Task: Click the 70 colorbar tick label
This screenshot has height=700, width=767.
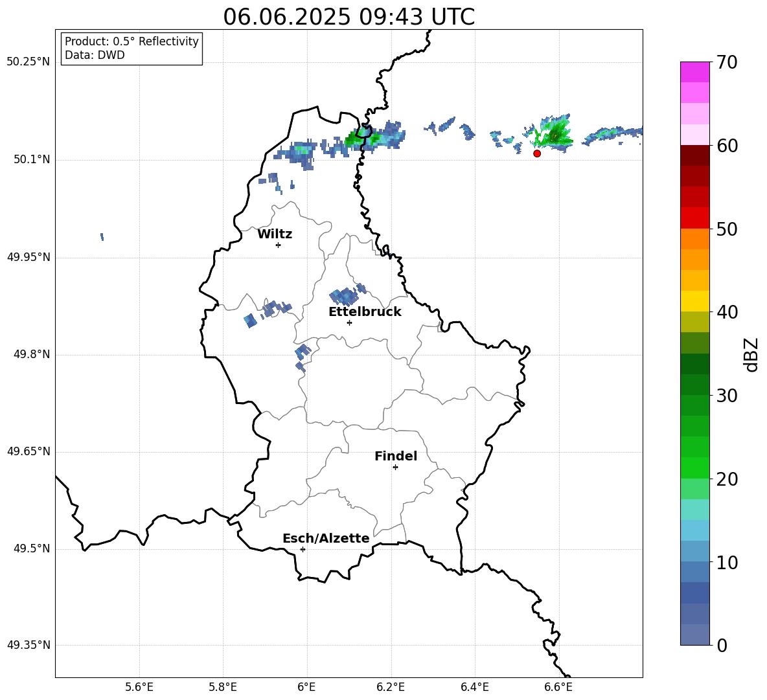Action: click(x=727, y=62)
